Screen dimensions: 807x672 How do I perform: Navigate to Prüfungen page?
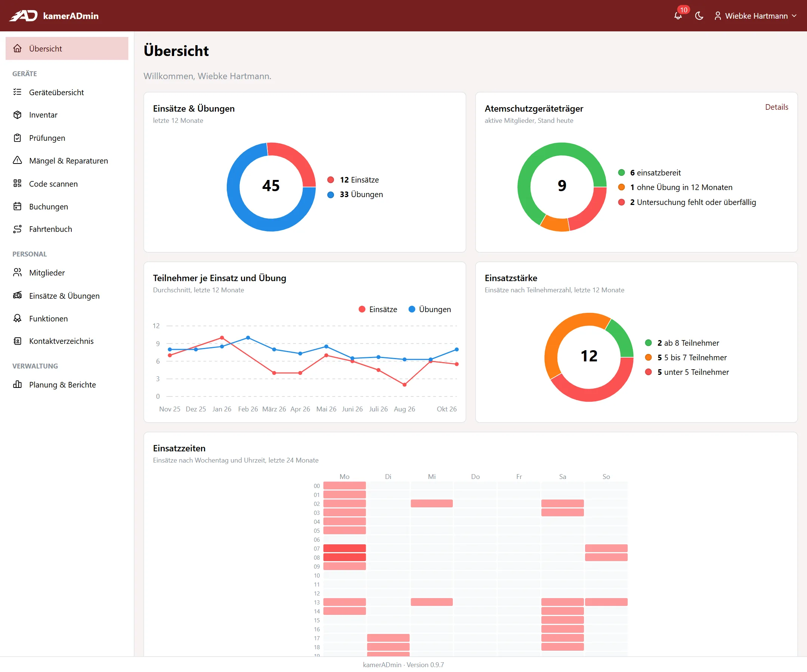(67, 138)
